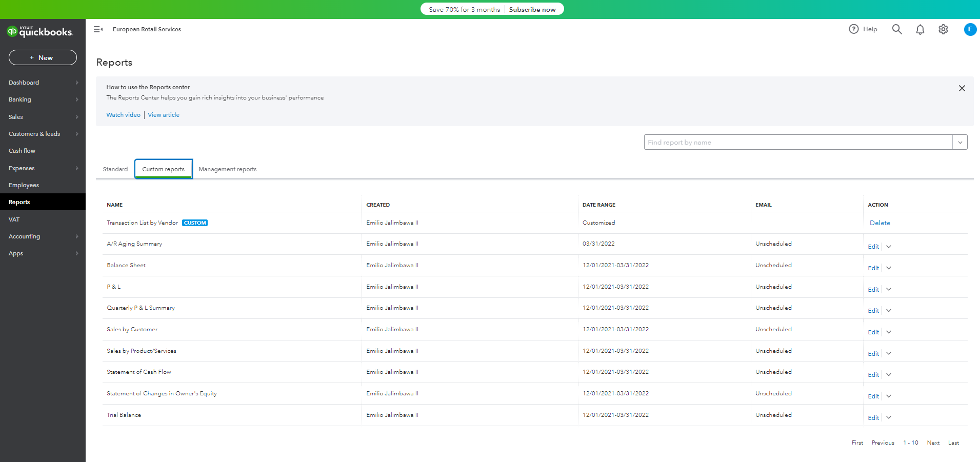Edit Statement of Changes in Owner's Equity
The height and width of the screenshot is (462, 980).
click(873, 396)
